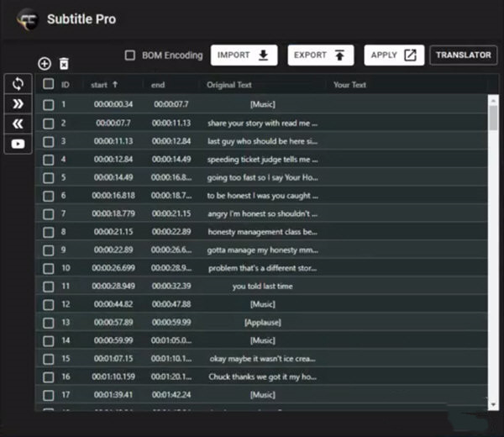Click the double right arrows shift icon
Image resolution: width=504 pixels, height=437 pixels.
[x=18, y=103]
